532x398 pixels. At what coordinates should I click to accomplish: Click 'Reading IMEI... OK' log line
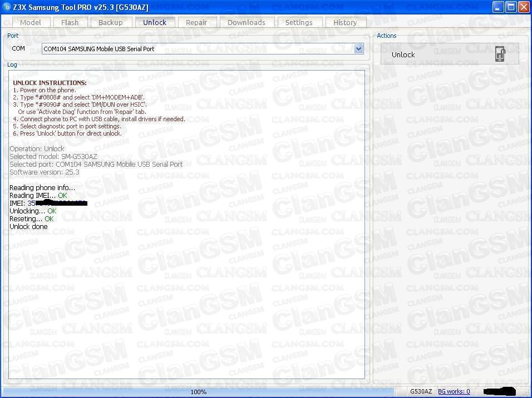tap(38, 195)
